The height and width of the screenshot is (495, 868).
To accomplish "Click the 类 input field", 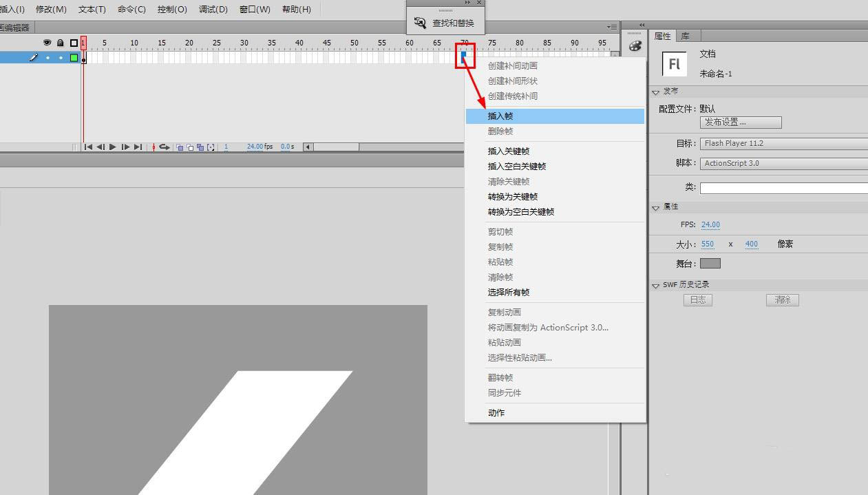I will [x=784, y=187].
